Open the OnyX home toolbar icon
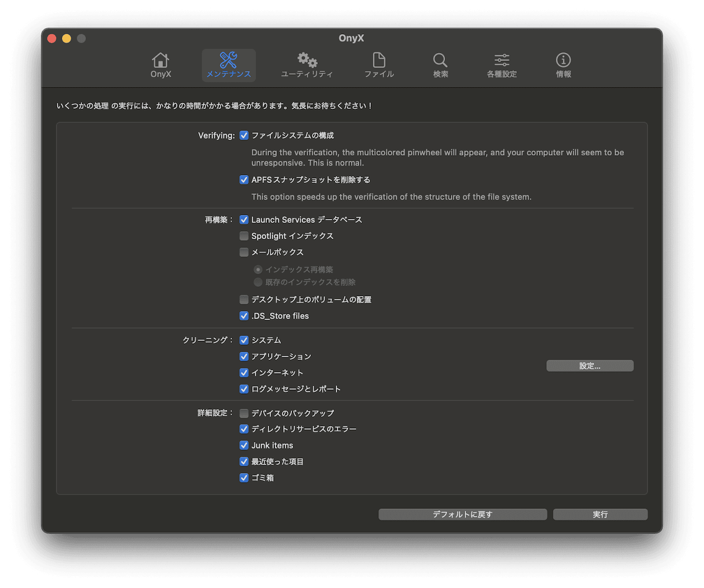Image resolution: width=704 pixels, height=588 pixels. 161,66
